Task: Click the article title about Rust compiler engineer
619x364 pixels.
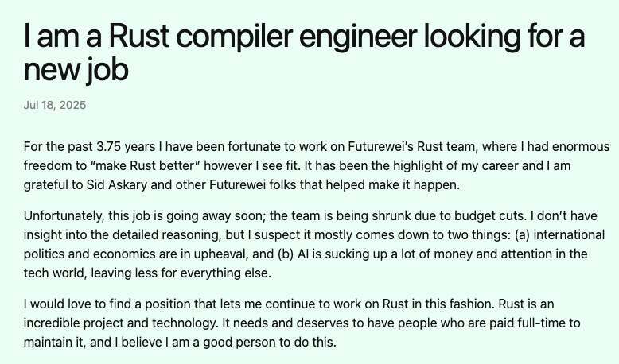Action: click(304, 52)
